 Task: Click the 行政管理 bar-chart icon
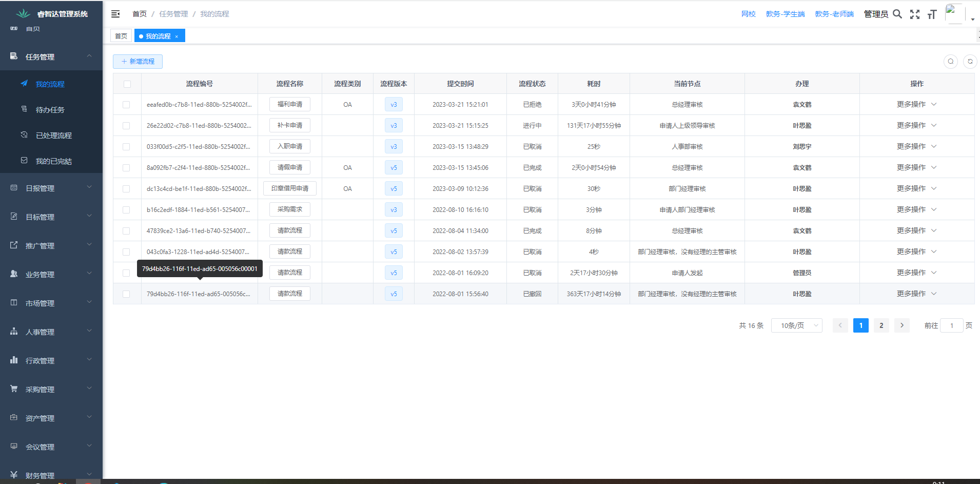[14, 360]
